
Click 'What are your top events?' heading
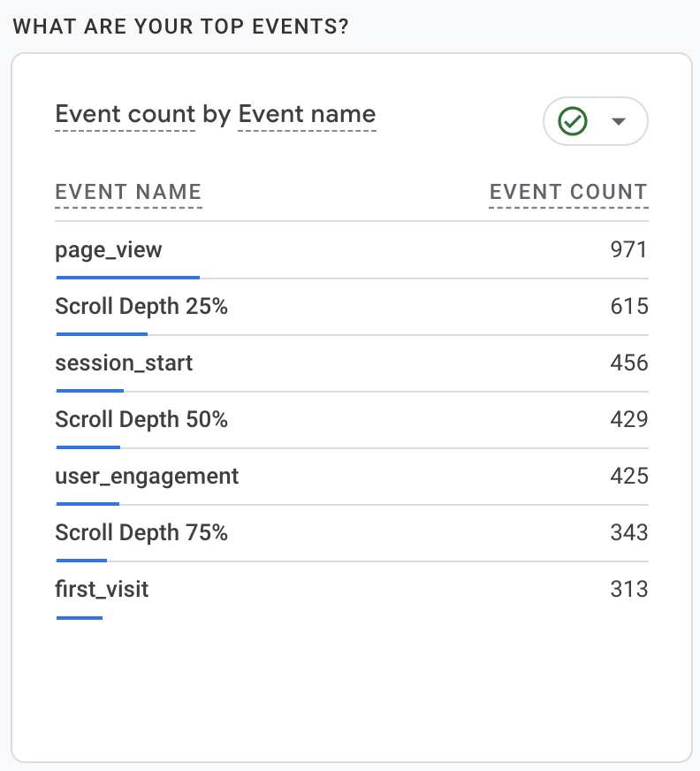[180, 26]
